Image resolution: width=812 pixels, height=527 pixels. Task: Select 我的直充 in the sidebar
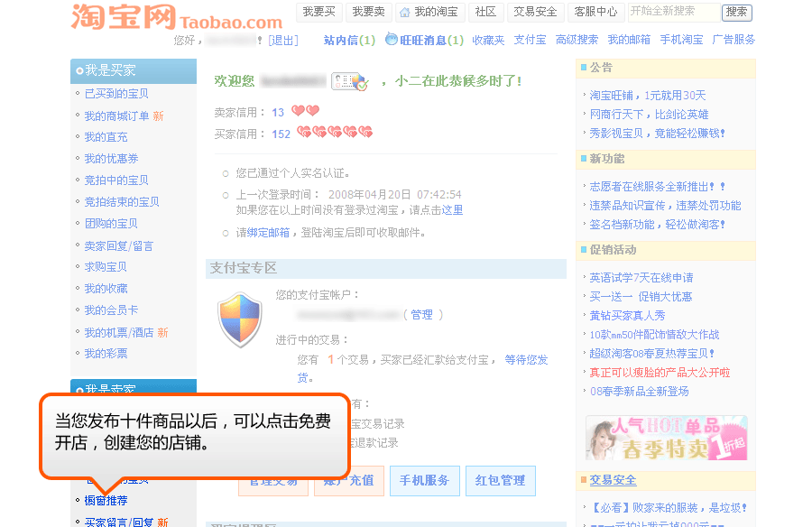click(106, 137)
